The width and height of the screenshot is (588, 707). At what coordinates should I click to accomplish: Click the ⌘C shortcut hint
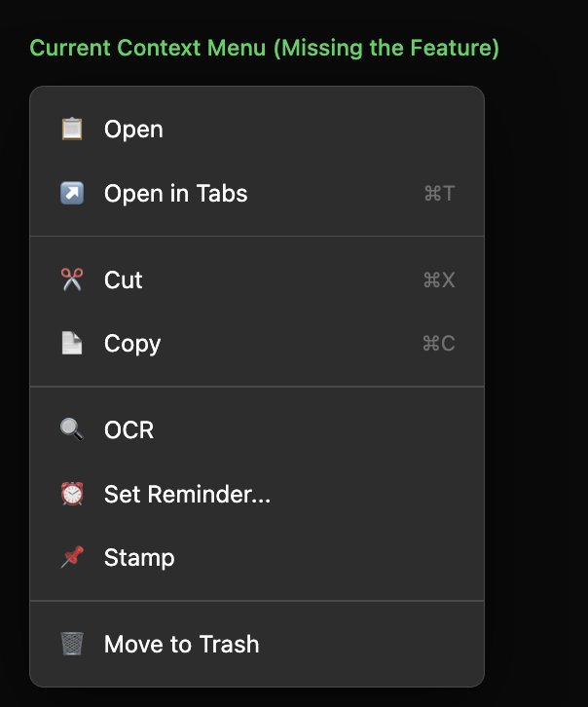(x=439, y=344)
